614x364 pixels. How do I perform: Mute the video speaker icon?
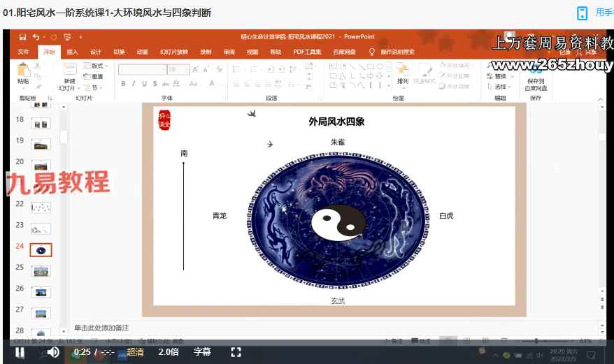(x=53, y=352)
